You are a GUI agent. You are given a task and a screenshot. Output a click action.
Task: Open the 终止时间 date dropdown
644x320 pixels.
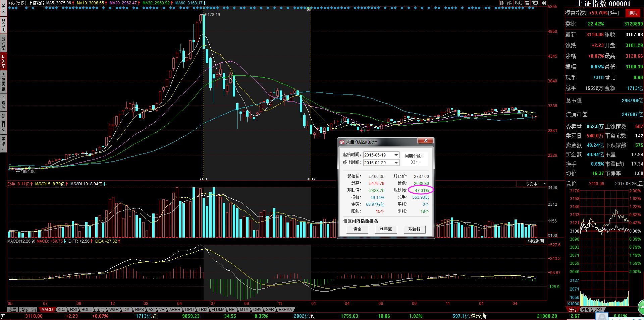[396, 163]
